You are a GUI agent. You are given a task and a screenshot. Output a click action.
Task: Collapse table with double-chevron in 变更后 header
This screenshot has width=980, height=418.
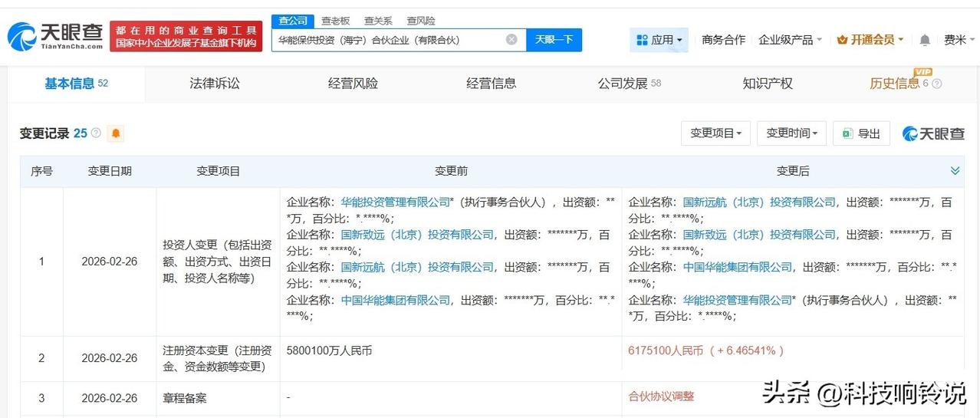[x=955, y=170]
